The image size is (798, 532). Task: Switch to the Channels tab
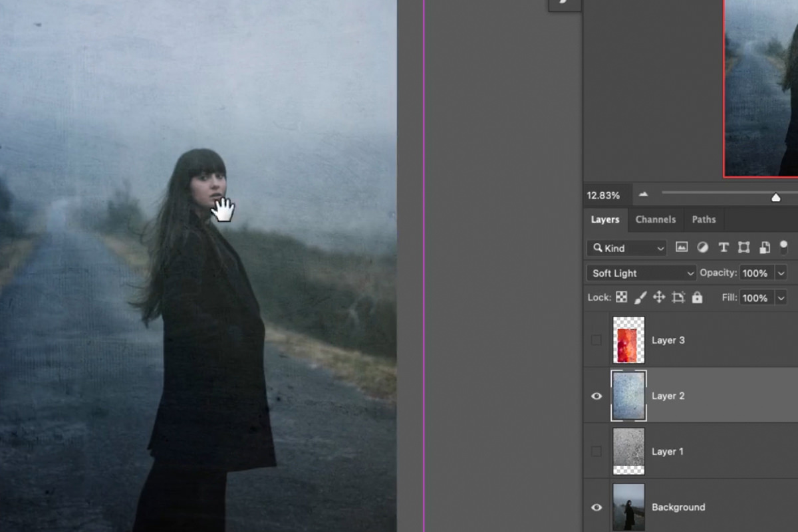[x=656, y=219]
